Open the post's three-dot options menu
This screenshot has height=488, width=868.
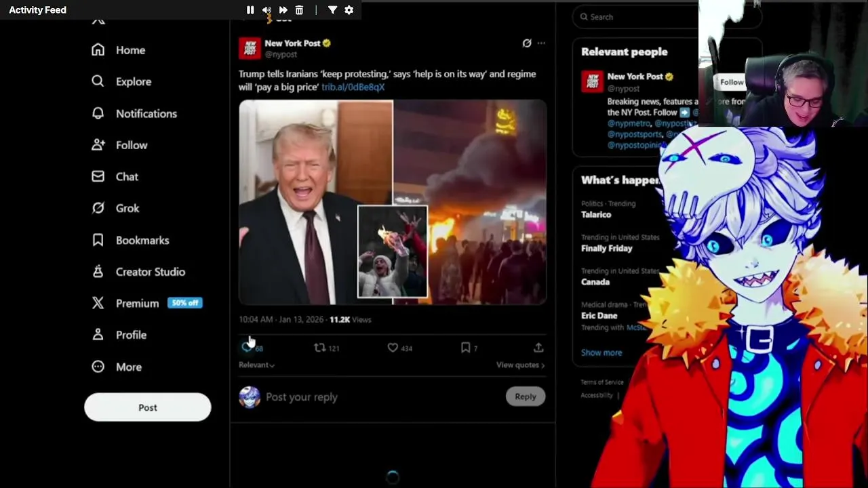(541, 43)
